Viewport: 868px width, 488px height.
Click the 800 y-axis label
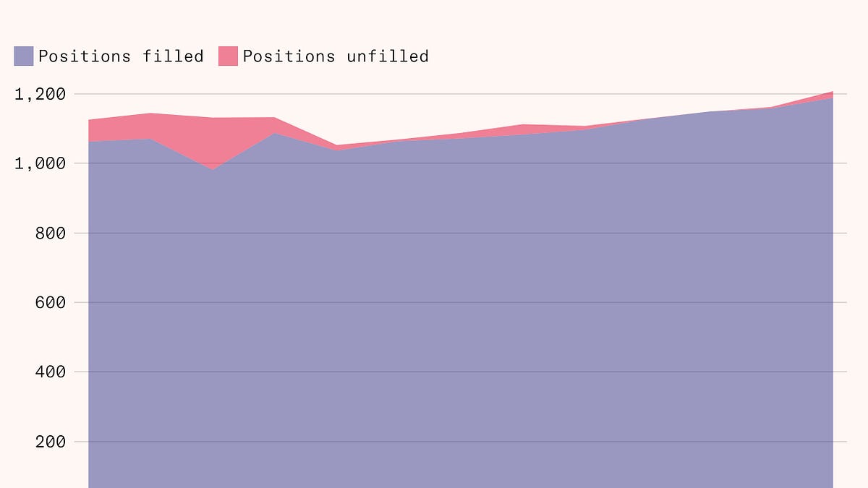point(51,233)
